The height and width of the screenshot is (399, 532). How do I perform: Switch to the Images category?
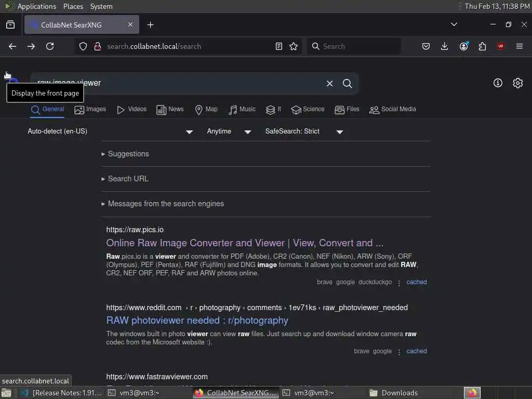click(x=90, y=110)
